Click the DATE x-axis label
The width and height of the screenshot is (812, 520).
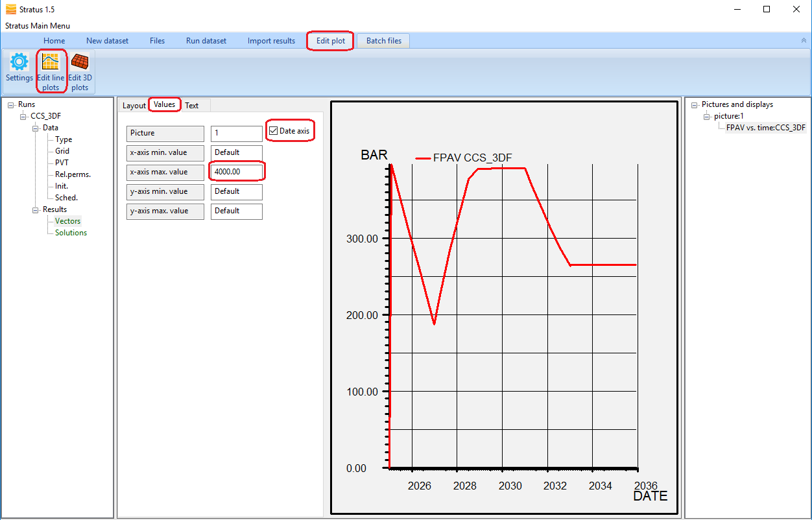pos(651,496)
